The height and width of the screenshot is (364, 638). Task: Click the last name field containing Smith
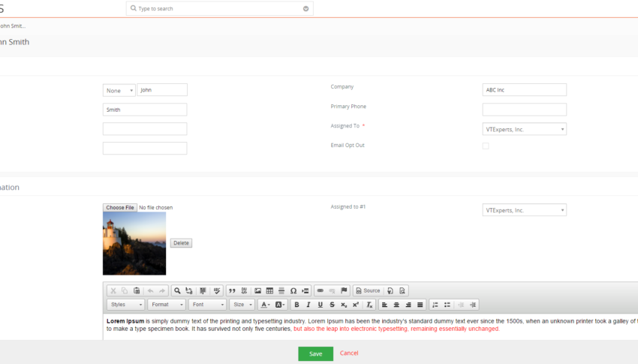(145, 110)
